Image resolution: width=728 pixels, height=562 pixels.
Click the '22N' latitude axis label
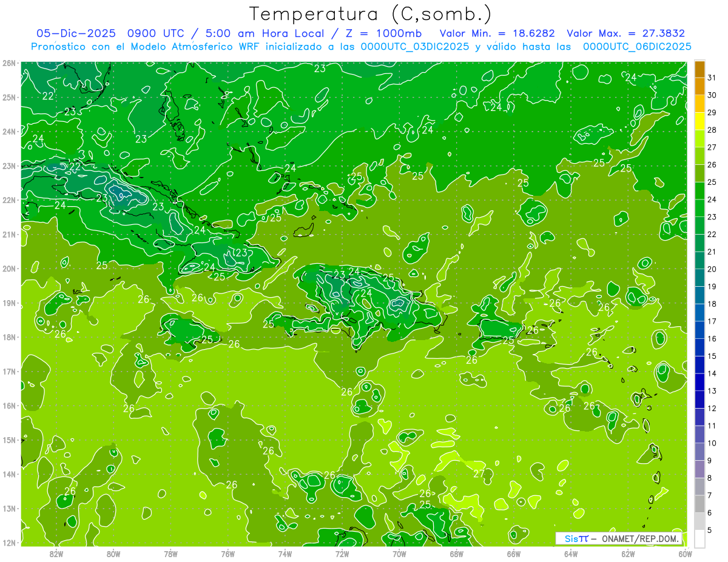point(8,200)
